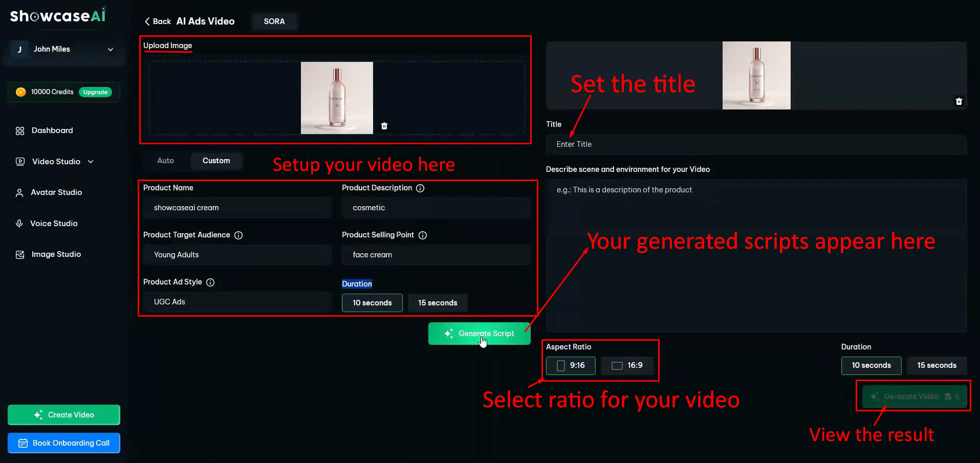
Task: Pick 15 seconds in script duration
Action: tap(438, 303)
